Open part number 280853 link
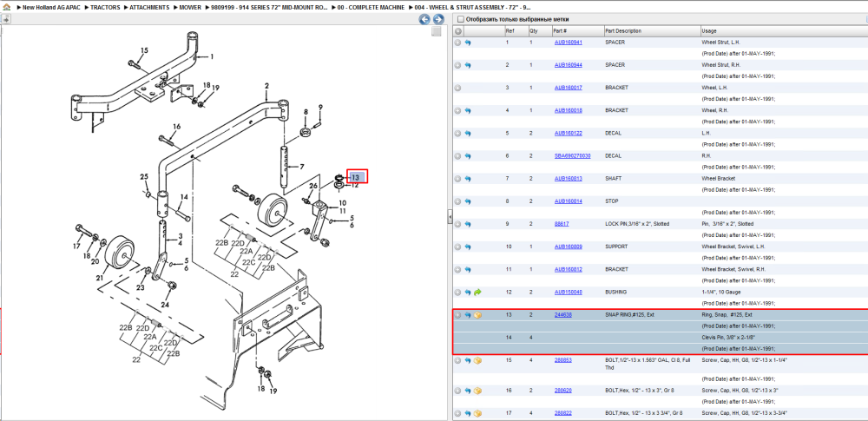 [x=563, y=360]
